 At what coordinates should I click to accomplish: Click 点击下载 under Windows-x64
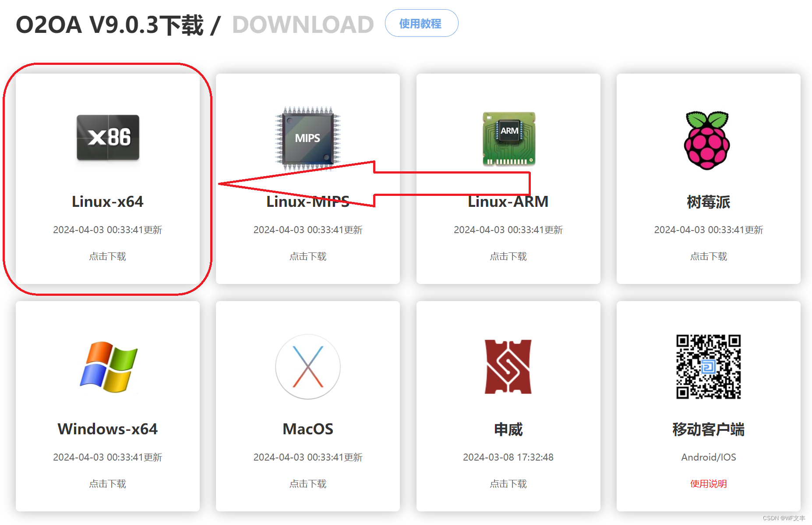point(107,484)
